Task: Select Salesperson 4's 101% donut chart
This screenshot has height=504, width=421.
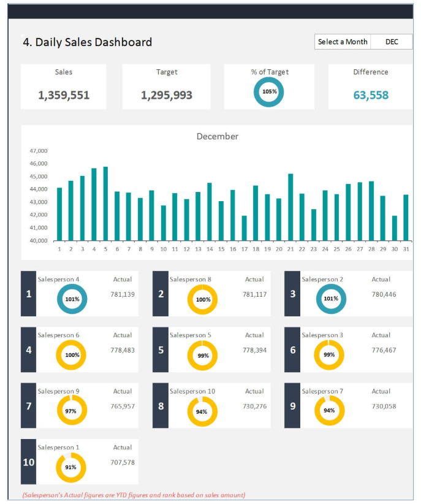Action: point(72,300)
